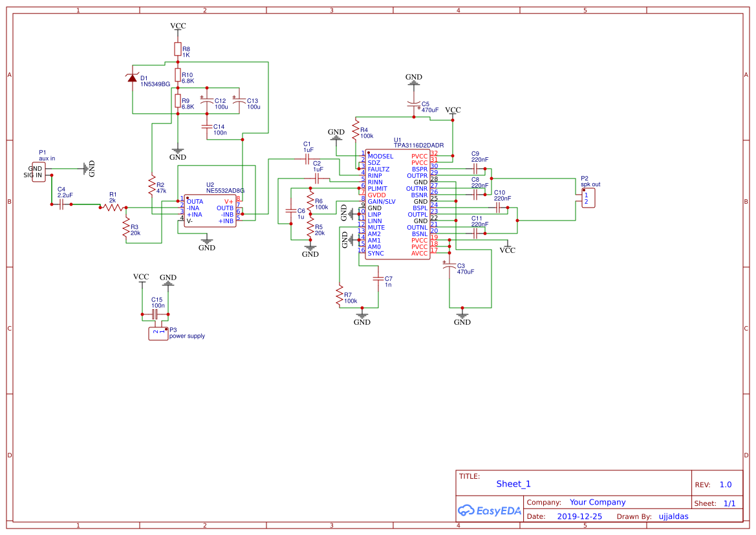Image resolution: width=756 pixels, height=535 pixels.
Task: Click the 'GVDD' pin label on U1
Action: pyautogui.click(x=377, y=195)
